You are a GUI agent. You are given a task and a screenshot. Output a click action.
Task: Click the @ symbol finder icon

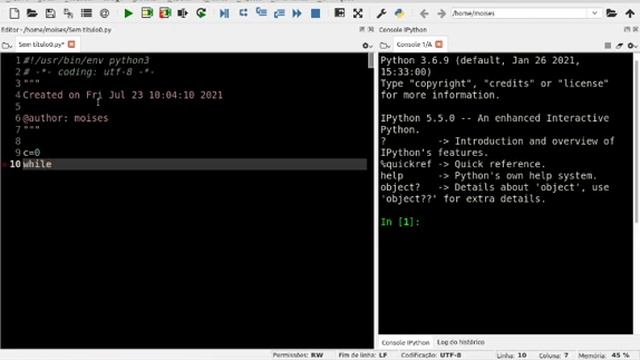(104, 13)
